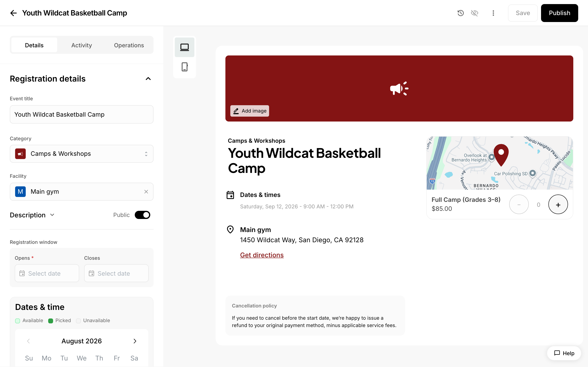Switch to mobile preview mode
Image resolution: width=588 pixels, height=367 pixels.
(184, 67)
